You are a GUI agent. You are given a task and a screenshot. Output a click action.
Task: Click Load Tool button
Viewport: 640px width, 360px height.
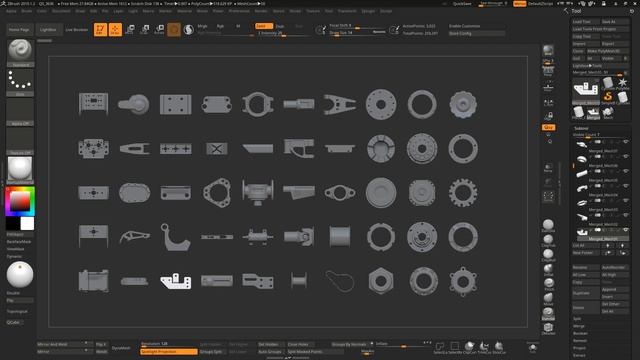point(585,22)
